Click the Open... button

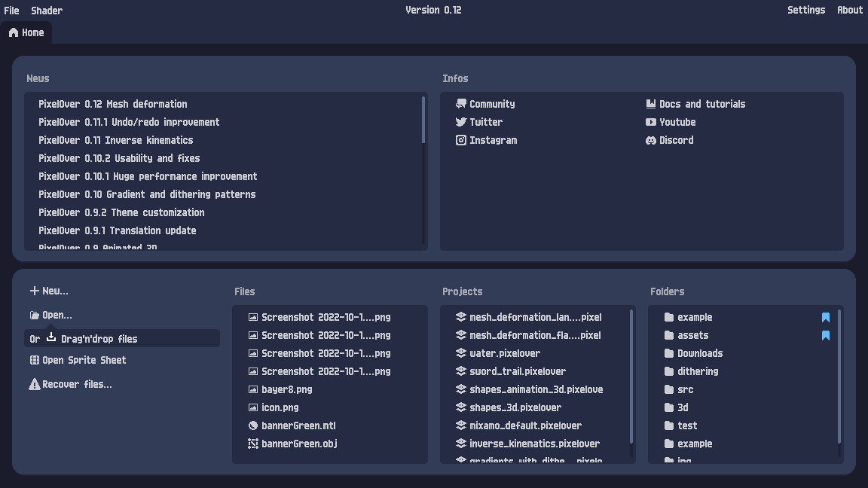pyautogui.click(x=51, y=315)
